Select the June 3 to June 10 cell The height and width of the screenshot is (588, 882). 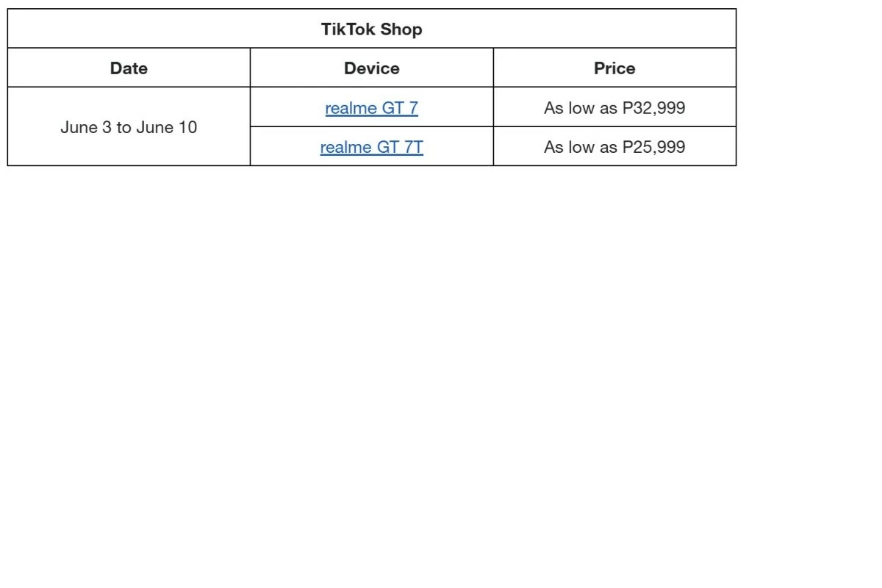coord(129,127)
